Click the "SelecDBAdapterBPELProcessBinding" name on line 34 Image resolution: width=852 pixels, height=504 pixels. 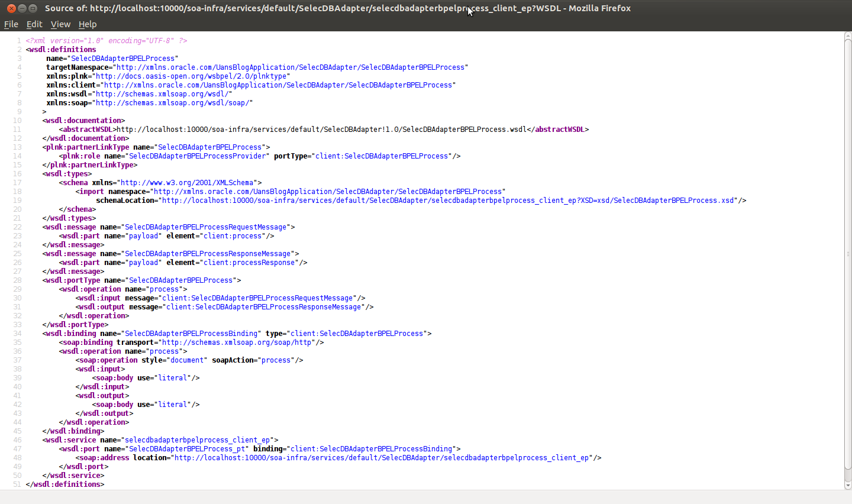tap(192, 334)
